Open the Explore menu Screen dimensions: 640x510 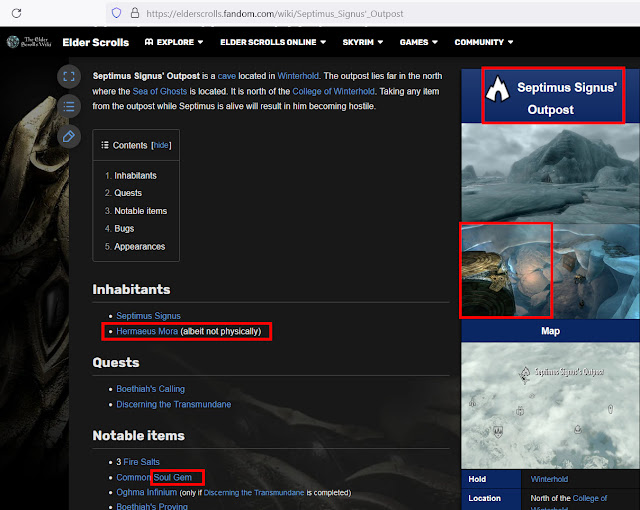click(x=174, y=42)
